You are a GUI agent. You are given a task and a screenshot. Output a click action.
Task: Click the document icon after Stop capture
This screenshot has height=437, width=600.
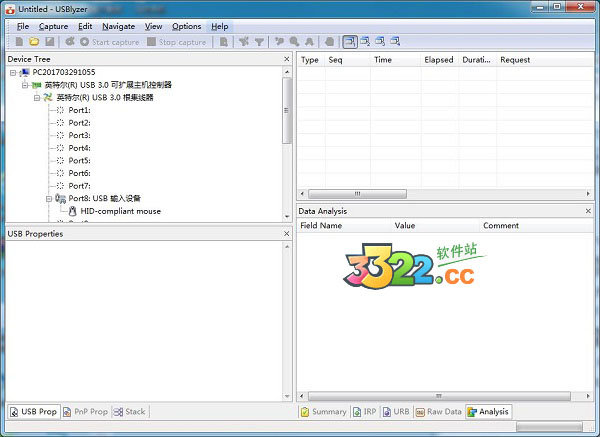point(224,42)
